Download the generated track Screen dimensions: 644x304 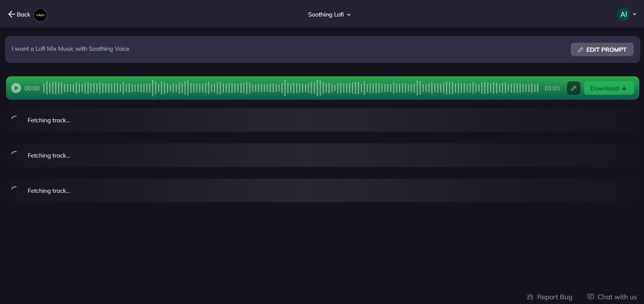pos(608,88)
